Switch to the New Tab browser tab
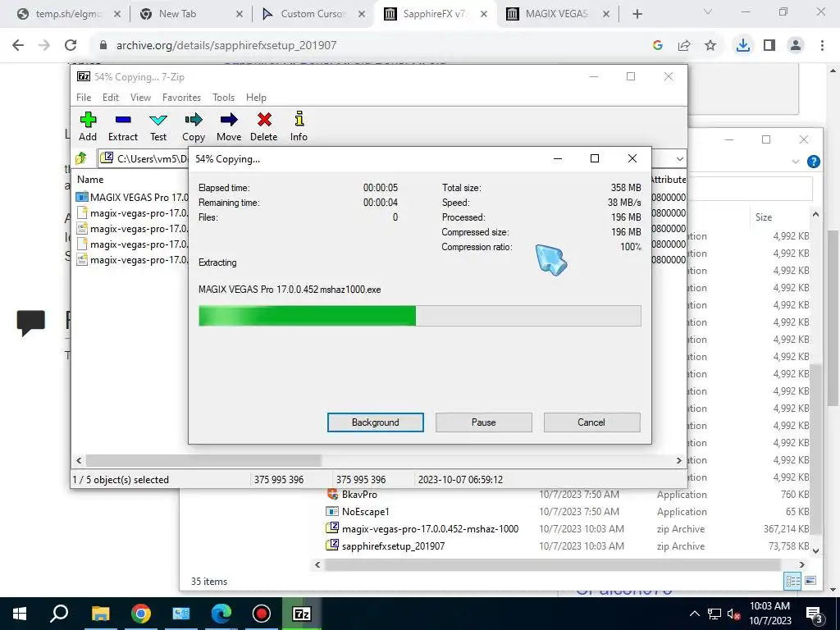 click(190, 14)
